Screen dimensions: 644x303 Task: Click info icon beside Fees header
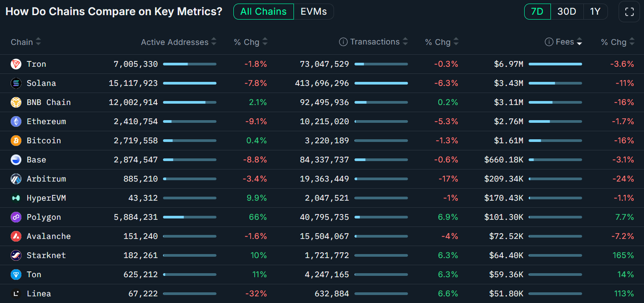(549, 42)
